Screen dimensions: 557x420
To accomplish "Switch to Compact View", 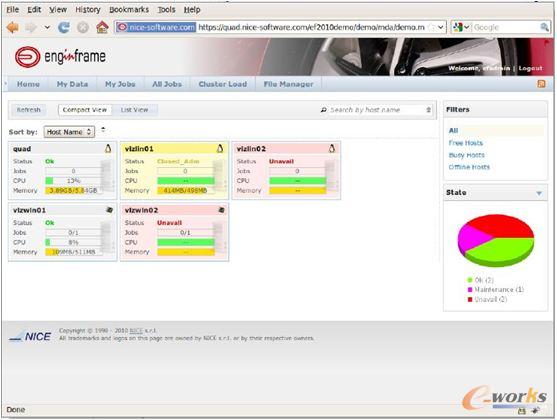I will (85, 110).
